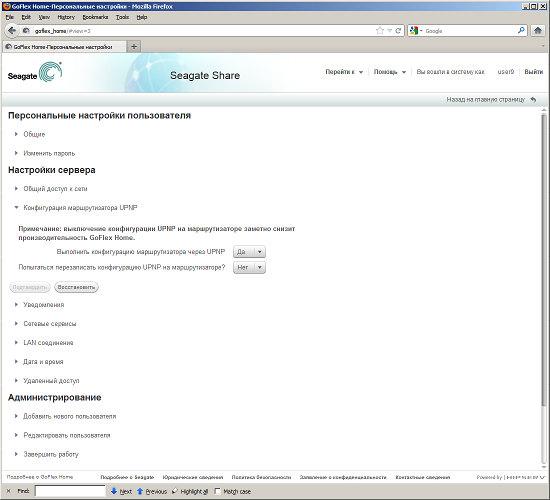
Task: Toggle Highlight all in Find bar
Action: [x=191, y=491]
